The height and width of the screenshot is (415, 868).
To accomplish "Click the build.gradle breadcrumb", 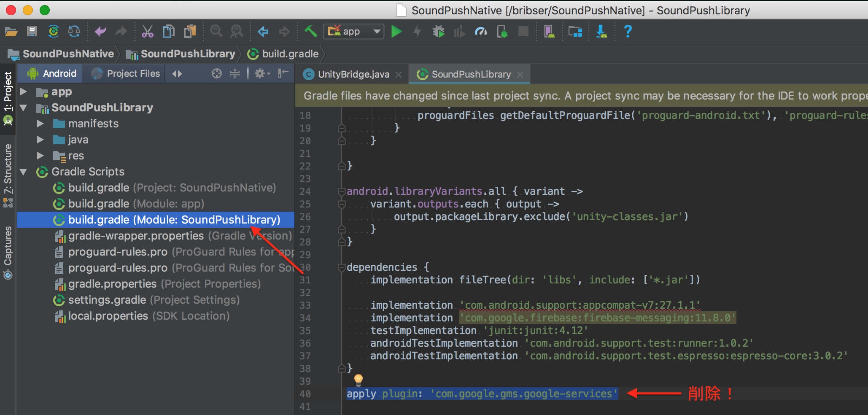I will (283, 54).
